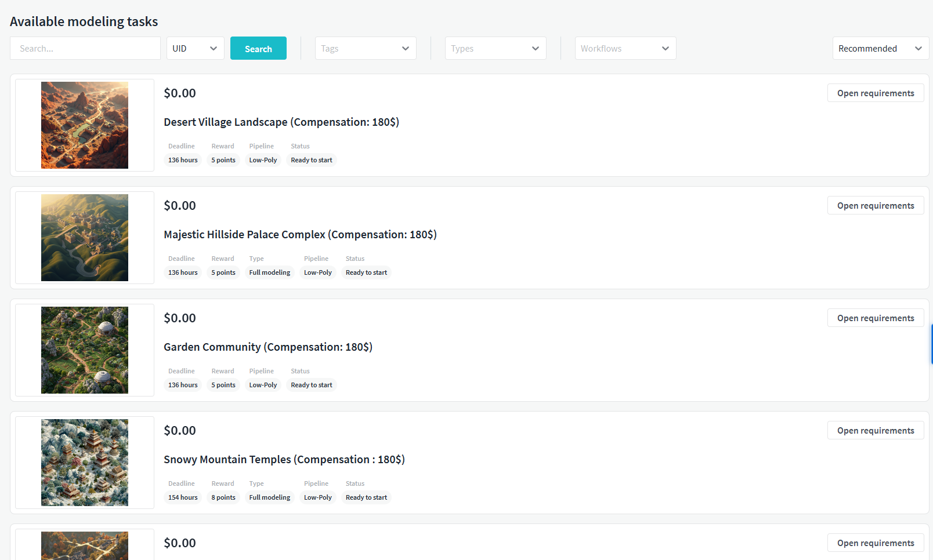Click the Garden Community thumbnail image
Screen dimensions: 933x560
tap(85, 350)
